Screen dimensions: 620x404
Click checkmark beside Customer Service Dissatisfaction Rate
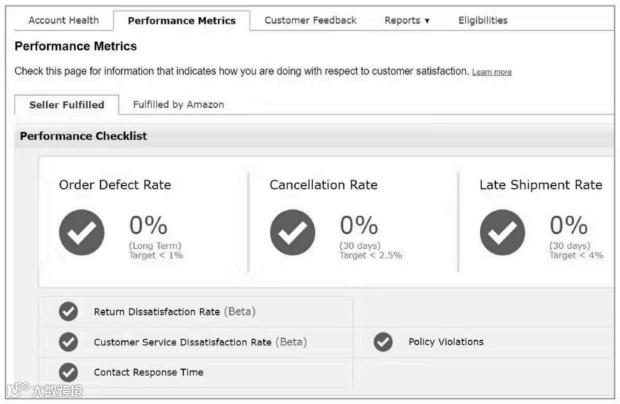pos(68,342)
